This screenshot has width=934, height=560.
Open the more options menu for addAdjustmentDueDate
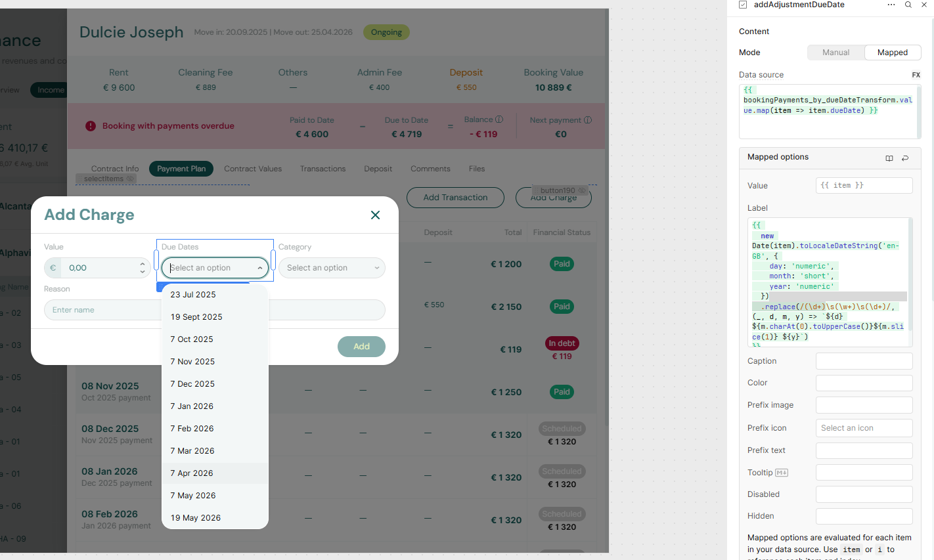(891, 5)
